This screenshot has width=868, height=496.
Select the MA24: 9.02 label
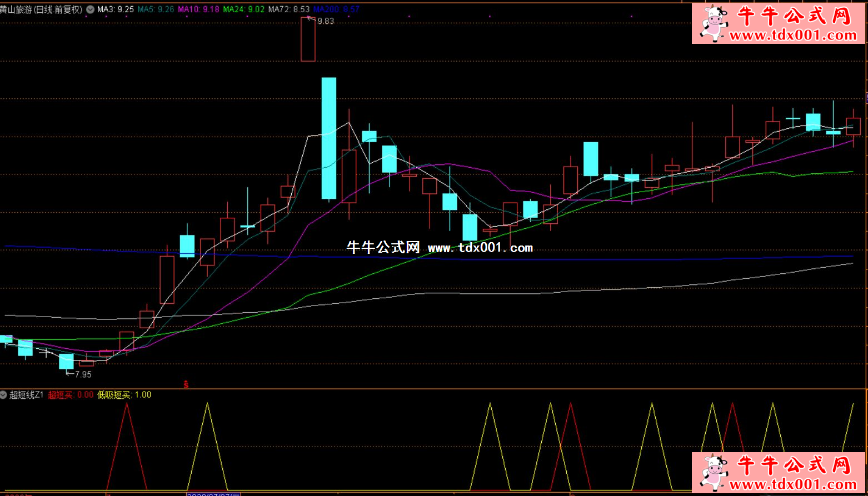click(243, 9)
